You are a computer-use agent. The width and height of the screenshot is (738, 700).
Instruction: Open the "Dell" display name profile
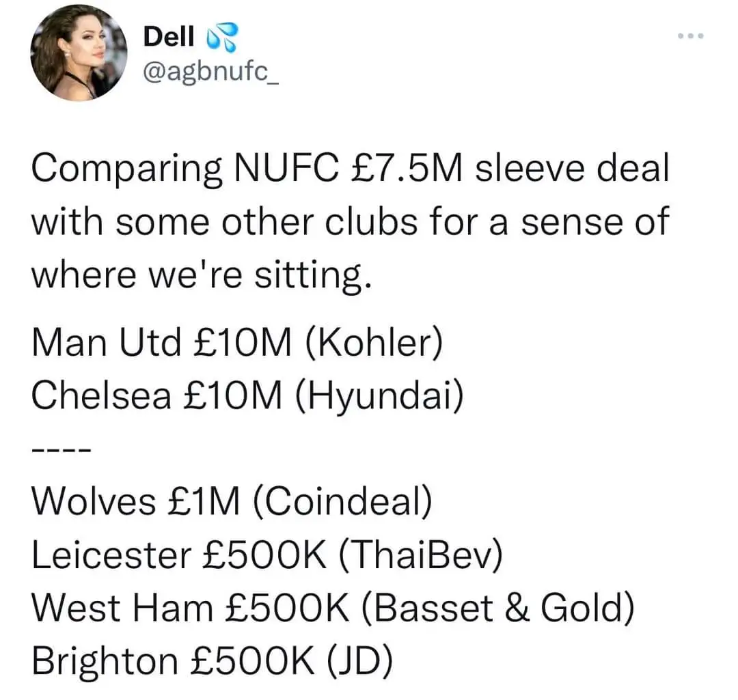(x=169, y=37)
